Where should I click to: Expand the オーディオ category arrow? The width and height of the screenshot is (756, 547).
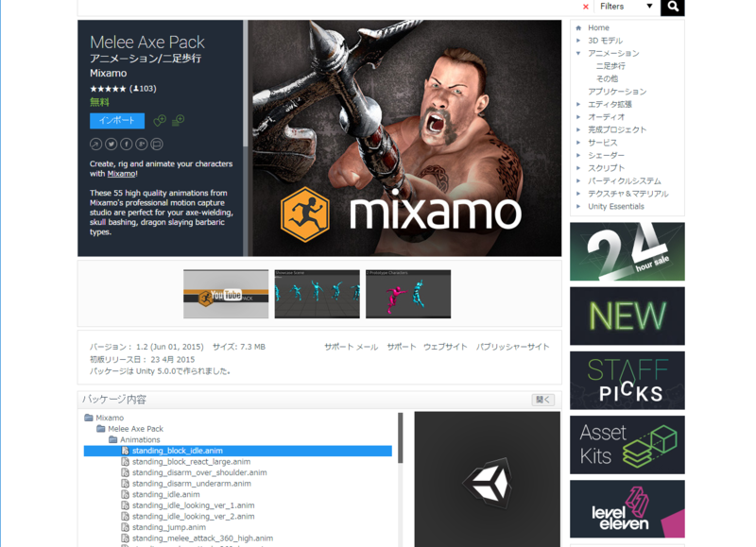point(578,116)
